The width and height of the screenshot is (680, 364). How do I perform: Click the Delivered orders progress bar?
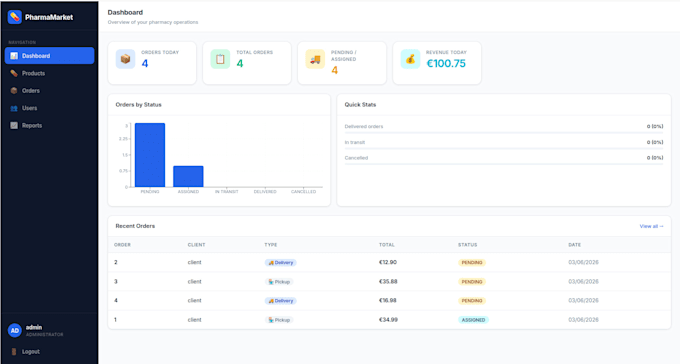[x=504, y=132]
